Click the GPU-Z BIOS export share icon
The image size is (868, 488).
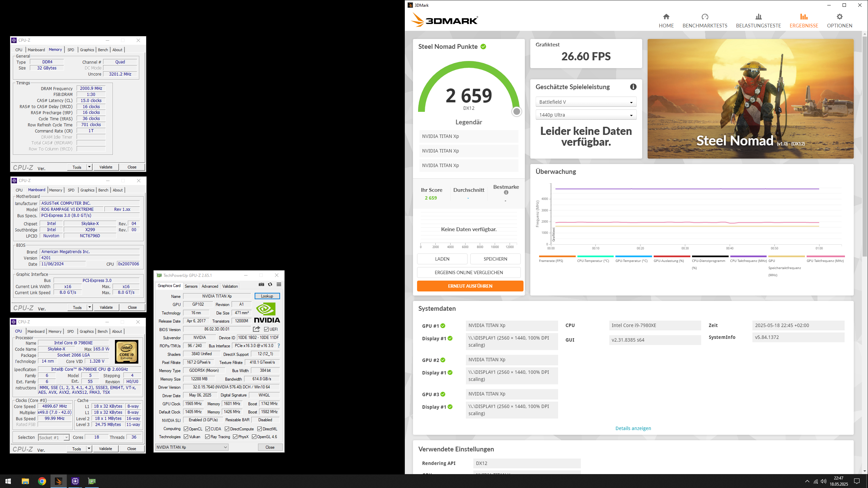pos(256,329)
